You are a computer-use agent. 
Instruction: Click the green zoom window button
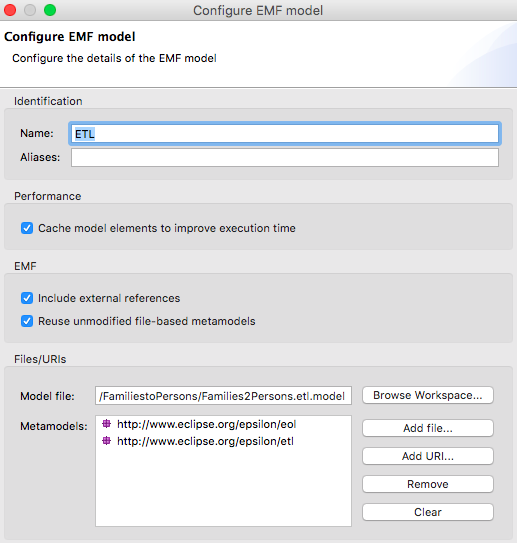50,10
